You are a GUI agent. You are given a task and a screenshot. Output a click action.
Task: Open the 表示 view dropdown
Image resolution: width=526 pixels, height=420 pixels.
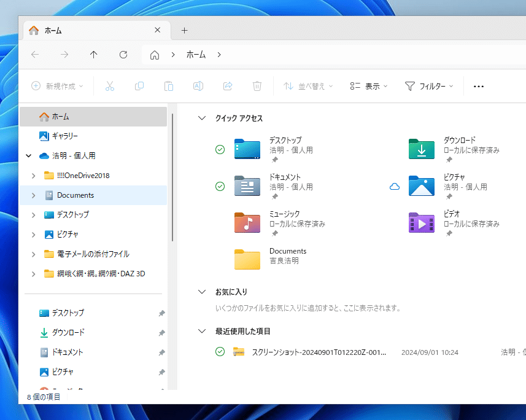coord(368,87)
